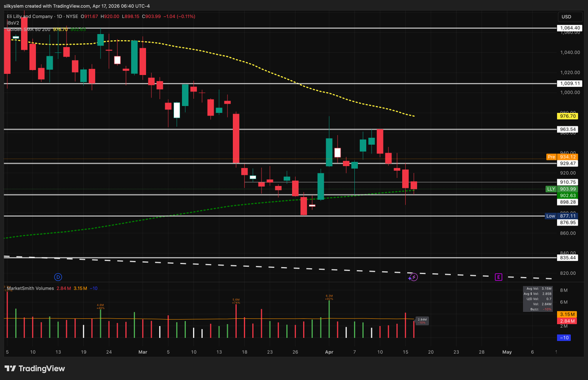Click the dividend marker D icon

(58, 277)
